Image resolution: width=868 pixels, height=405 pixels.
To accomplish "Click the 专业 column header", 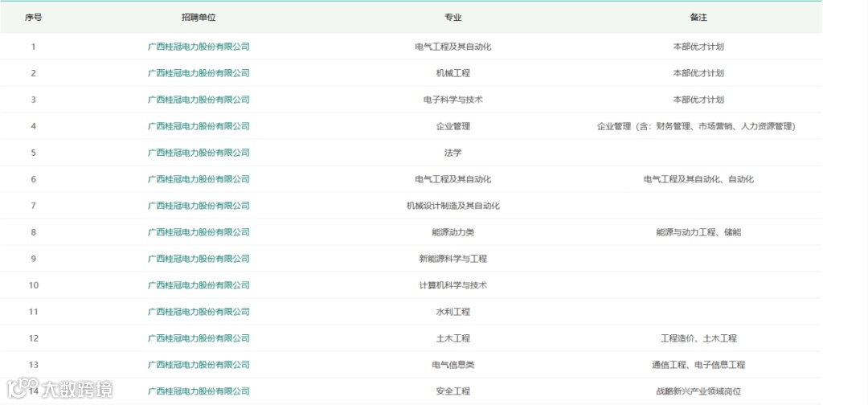I will click(x=452, y=17).
